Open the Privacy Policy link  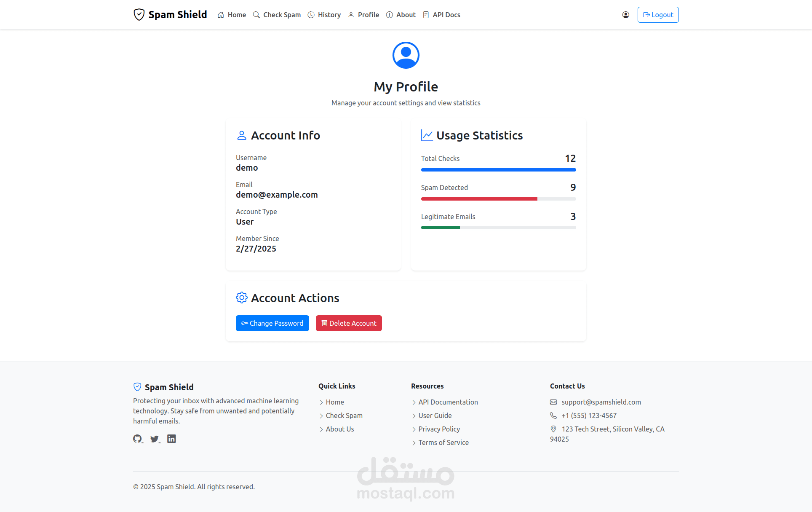coord(439,429)
